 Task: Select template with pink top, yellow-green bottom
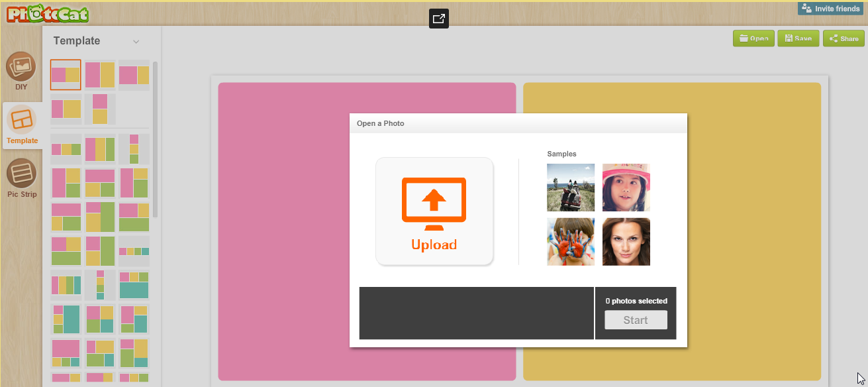point(100,183)
